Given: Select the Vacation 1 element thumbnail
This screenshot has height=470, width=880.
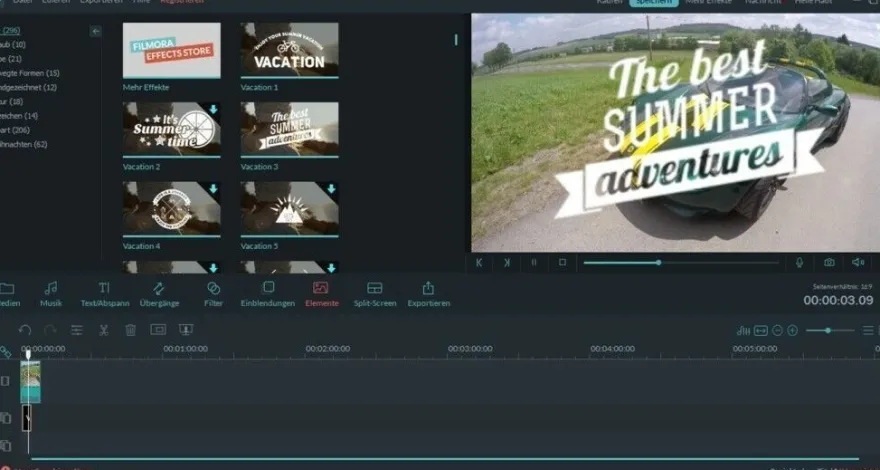Looking at the screenshot, I should tap(290, 50).
